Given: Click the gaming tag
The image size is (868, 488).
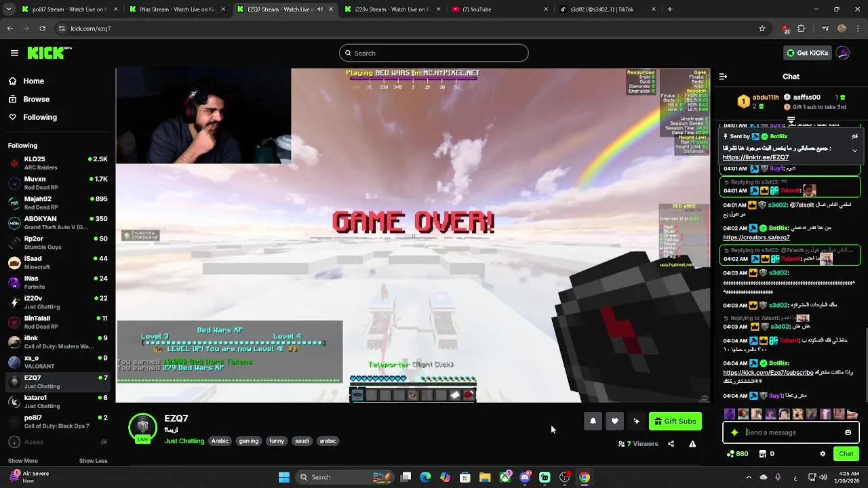Looking at the screenshot, I should click(x=248, y=441).
